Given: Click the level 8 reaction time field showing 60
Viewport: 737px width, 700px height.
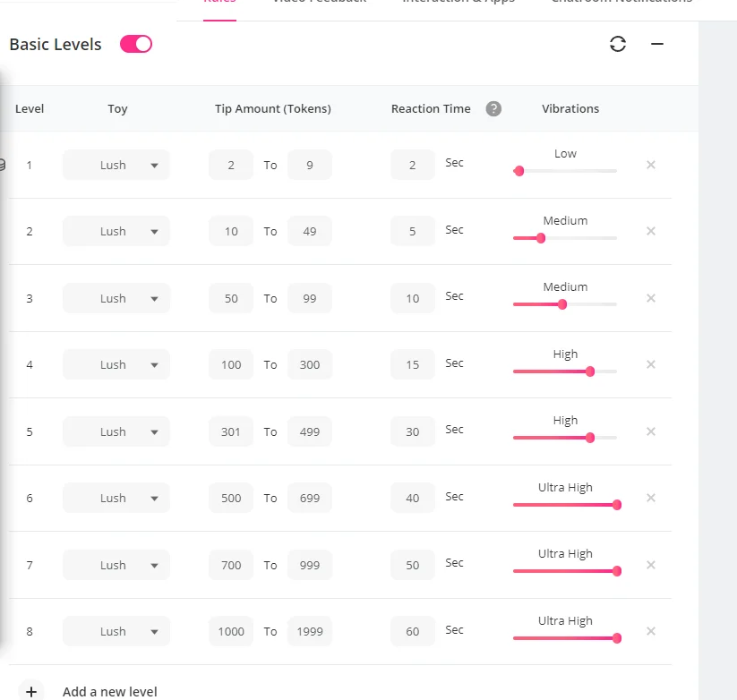Looking at the screenshot, I should click(x=413, y=631).
